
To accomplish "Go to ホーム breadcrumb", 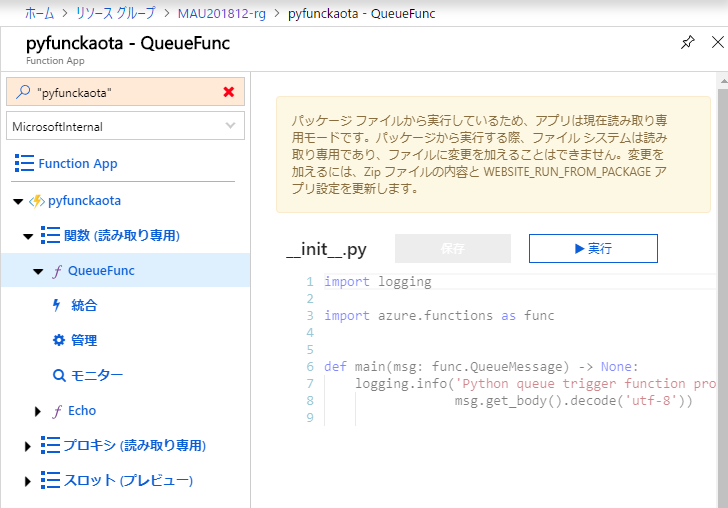I will tap(39, 13).
